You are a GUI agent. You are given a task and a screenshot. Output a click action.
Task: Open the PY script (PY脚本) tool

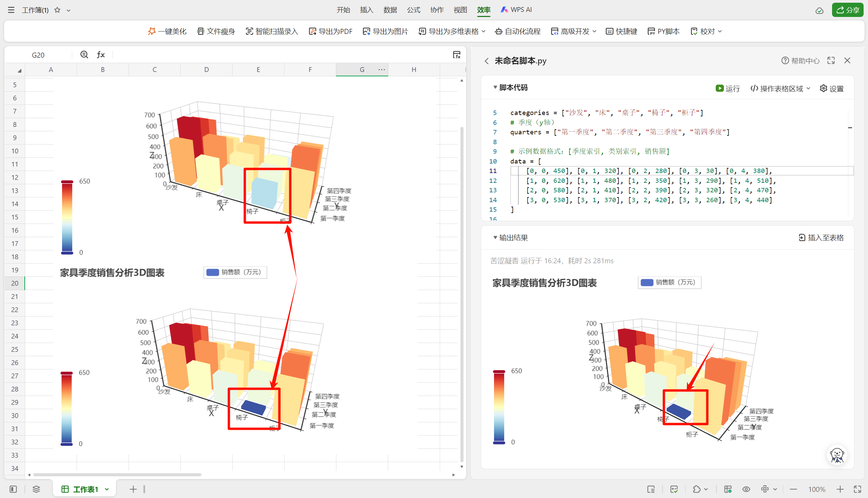coord(664,32)
